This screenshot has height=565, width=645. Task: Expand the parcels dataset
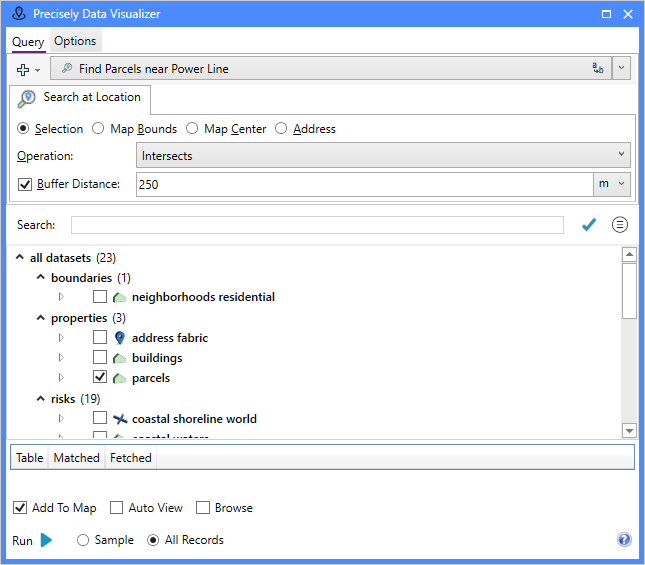61,377
